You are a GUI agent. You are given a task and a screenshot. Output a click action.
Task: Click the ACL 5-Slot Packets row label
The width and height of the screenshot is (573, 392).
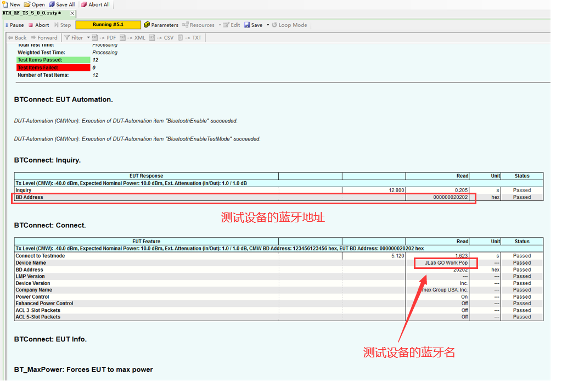[x=38, y=317]
